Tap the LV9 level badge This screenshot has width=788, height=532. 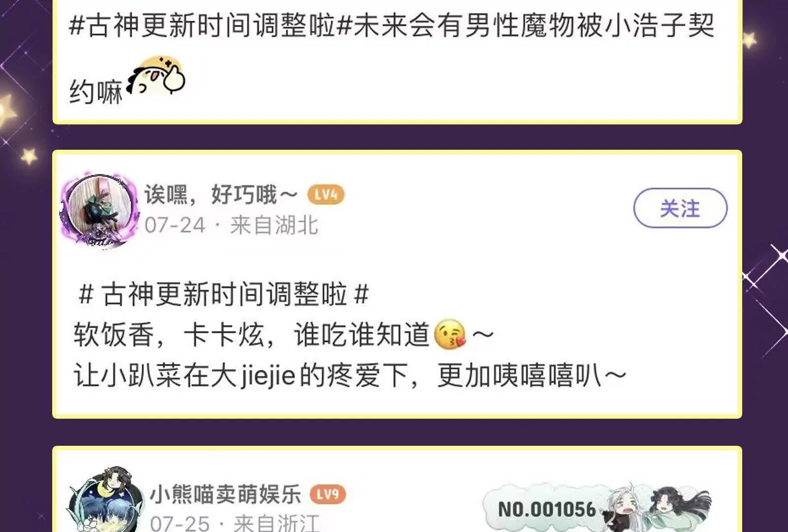click(x=328, y=494)
